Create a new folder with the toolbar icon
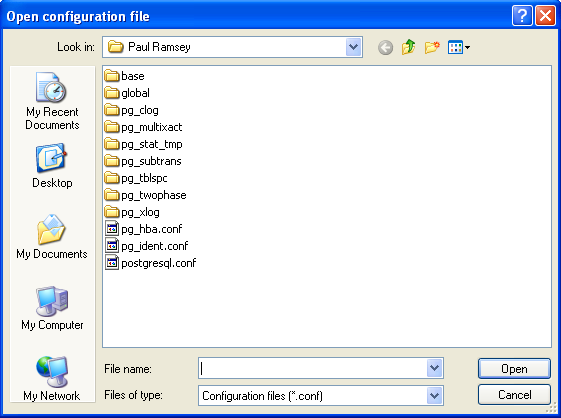The width and height of the screenshot is (561, 418). [432, 47]
